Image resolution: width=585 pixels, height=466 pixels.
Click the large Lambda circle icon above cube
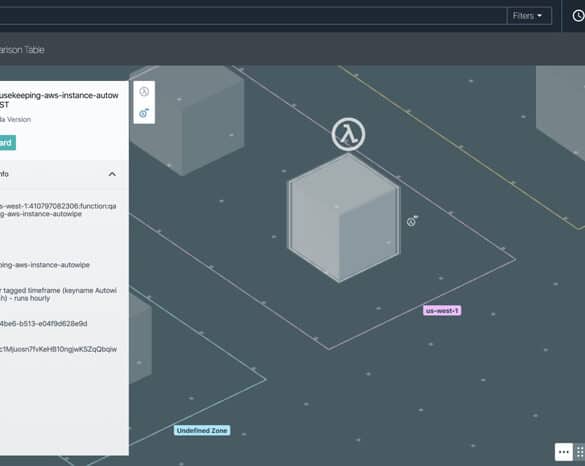click(x=348, y=134)
